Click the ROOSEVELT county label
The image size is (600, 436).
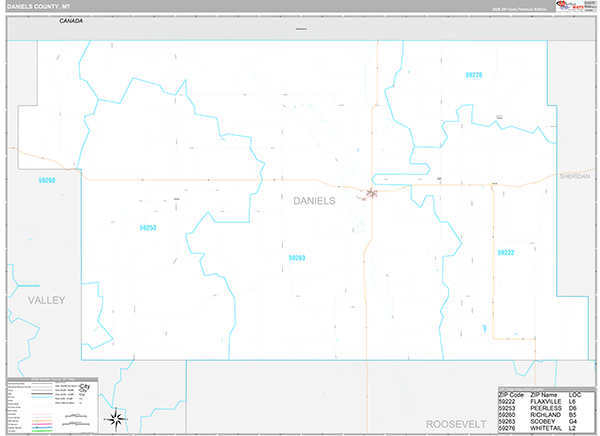[x=456, y=424]
